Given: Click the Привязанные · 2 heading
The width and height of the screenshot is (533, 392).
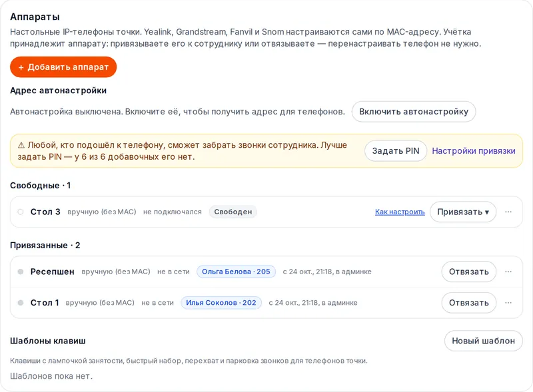Looking at the screenshot, I should pos(45,246).
